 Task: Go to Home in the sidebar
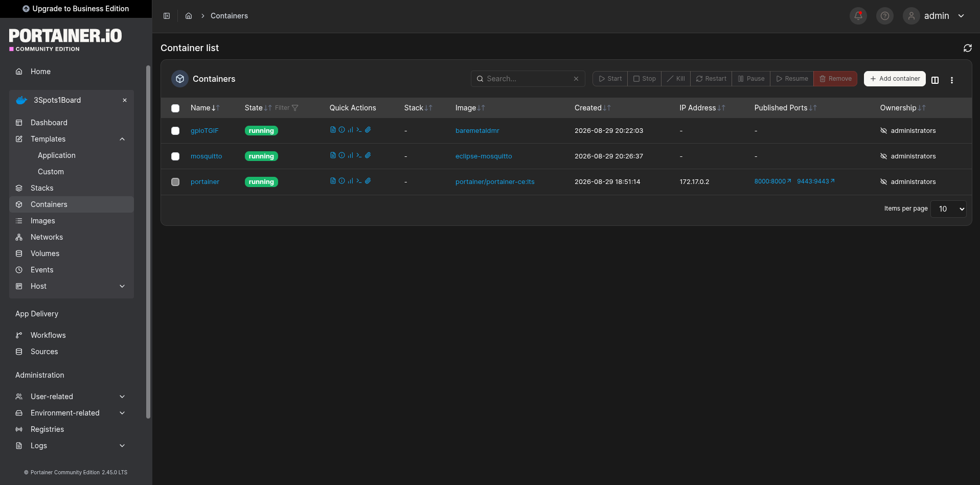click(x=72, y=72)
